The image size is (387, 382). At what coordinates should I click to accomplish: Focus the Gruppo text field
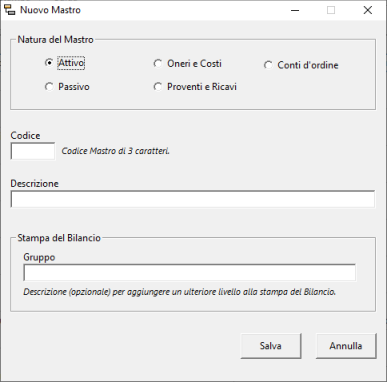click(x=189, y=273)
